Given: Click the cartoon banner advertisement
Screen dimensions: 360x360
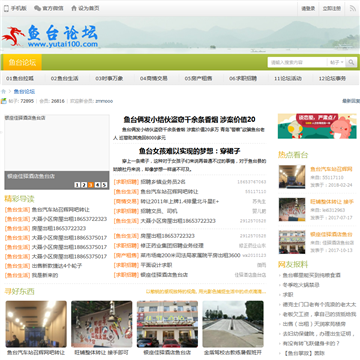Looking at the screenshot, I should click(317, 126).
